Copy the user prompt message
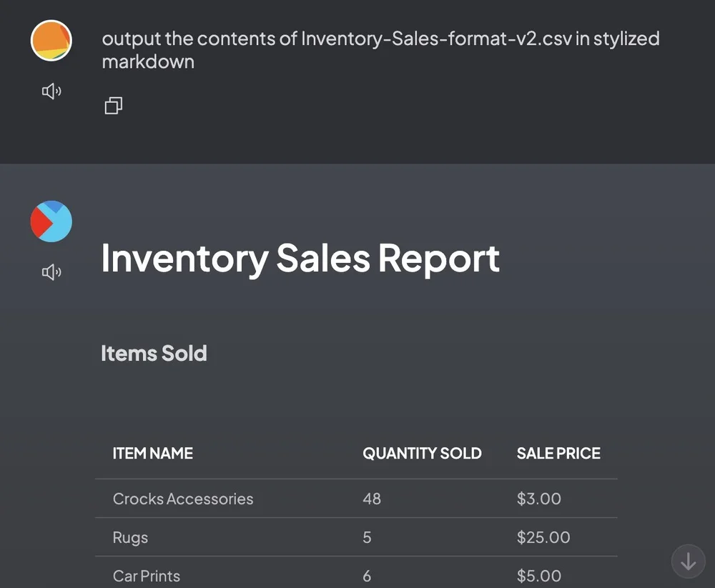 tap(113, 106)
